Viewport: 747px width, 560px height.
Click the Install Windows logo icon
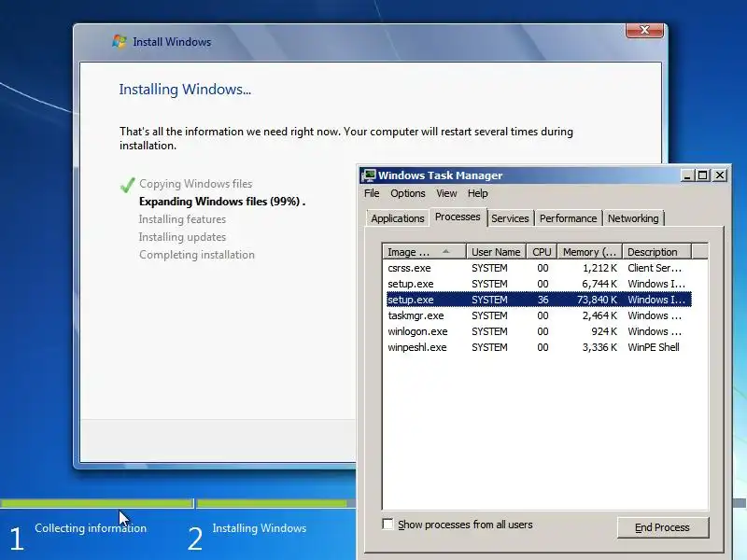[x=120, y=41]
